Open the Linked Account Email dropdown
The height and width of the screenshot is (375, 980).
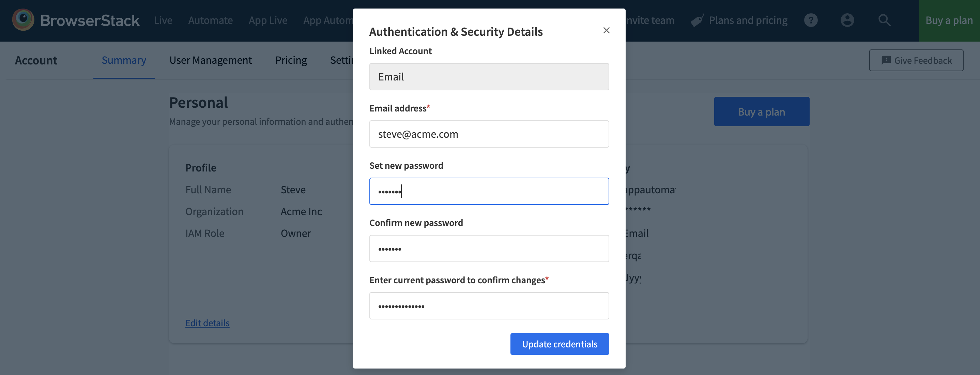(x=489, y=77)
